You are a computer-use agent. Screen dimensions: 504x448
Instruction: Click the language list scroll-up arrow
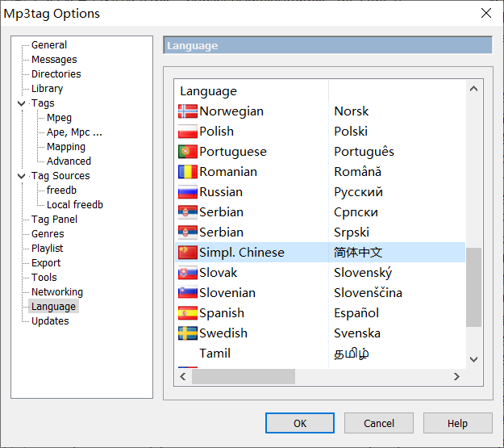[473, 89]
